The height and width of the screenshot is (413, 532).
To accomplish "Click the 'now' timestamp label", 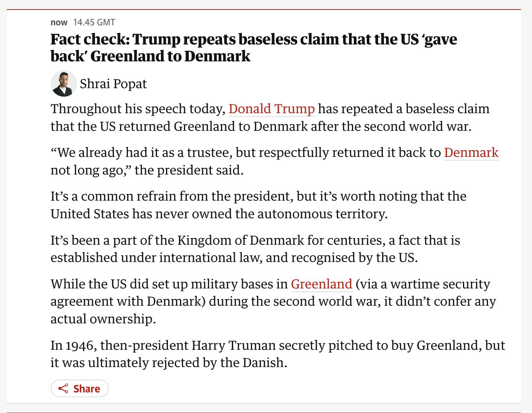I will click(59, 22).
